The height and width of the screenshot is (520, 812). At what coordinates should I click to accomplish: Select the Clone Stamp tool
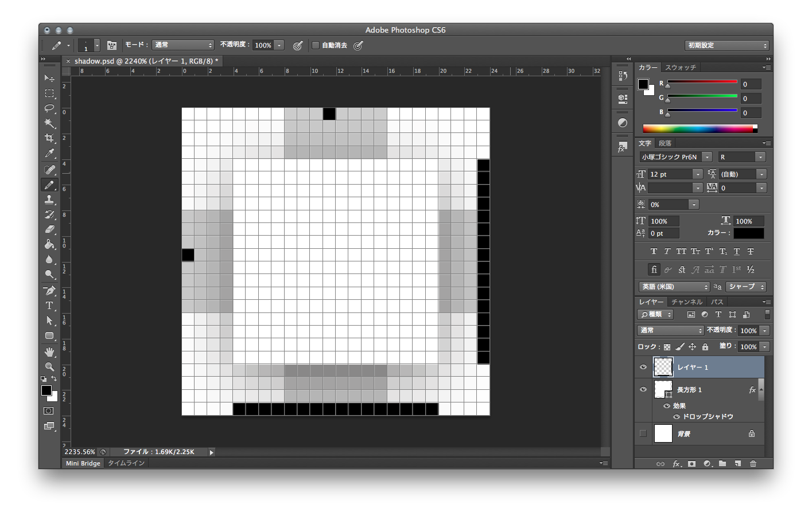point(49,200)
